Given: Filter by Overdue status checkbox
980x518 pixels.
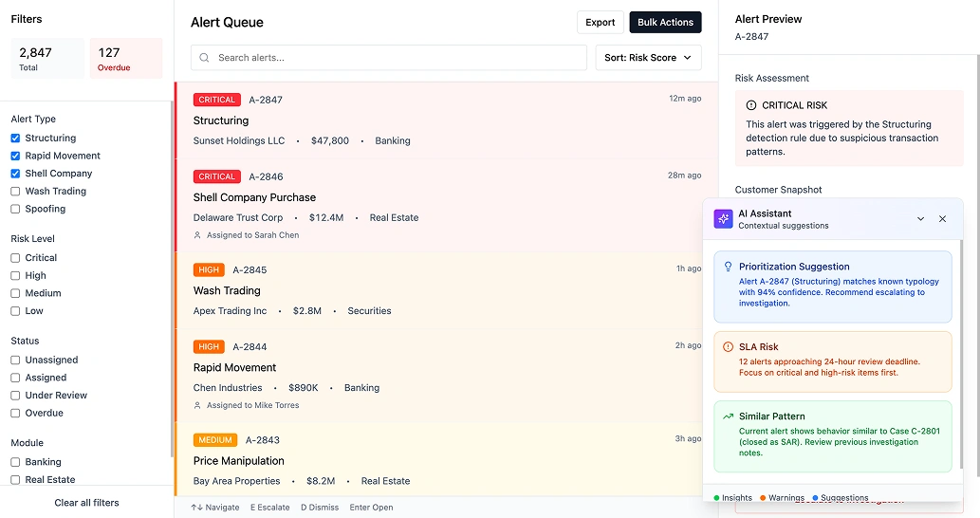Looking at the screenshot, I should 15,413.
